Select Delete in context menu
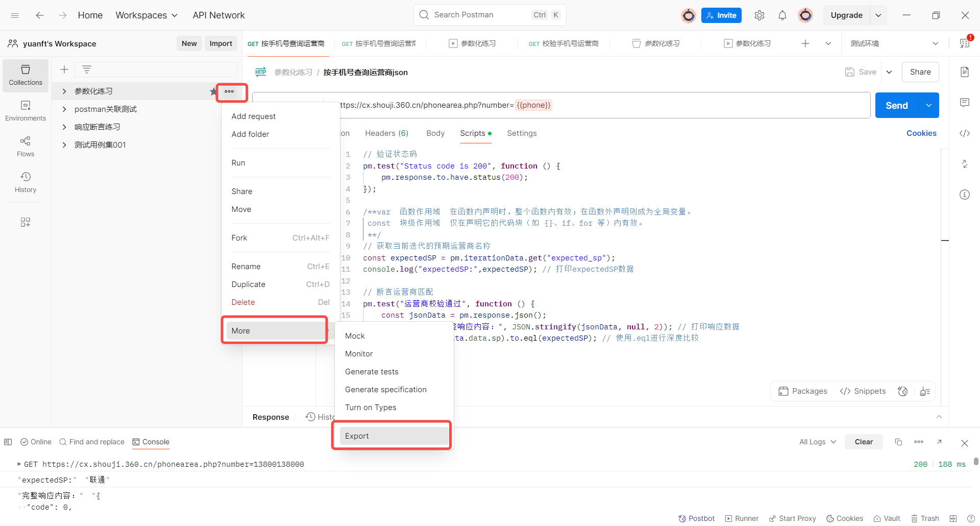The height and width of the screenshot is (526, 980). [x=281, y=302]
